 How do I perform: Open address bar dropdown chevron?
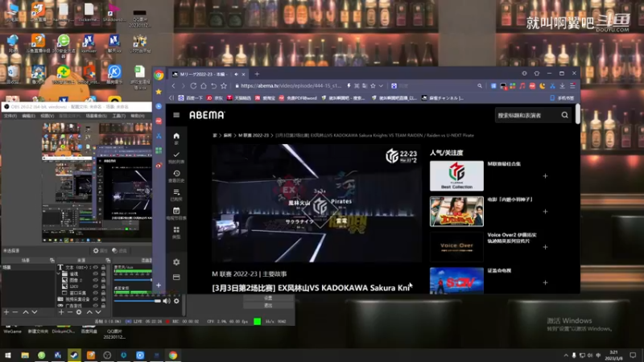click(381, 86)
